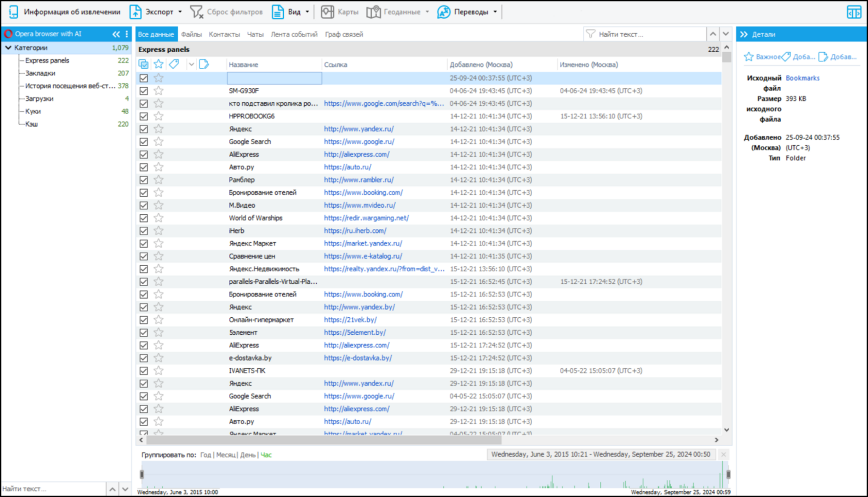Uncheck the World of Warships row checkbox
This screenshot has height=497, width=868.
(144, 218)
